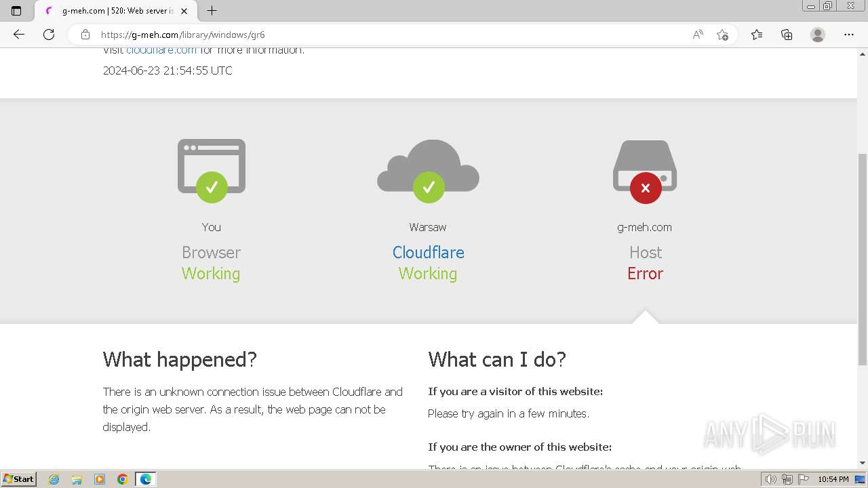Click the 'What happened?' heading
Screen dimensions: 868x488
pos(180,359)
